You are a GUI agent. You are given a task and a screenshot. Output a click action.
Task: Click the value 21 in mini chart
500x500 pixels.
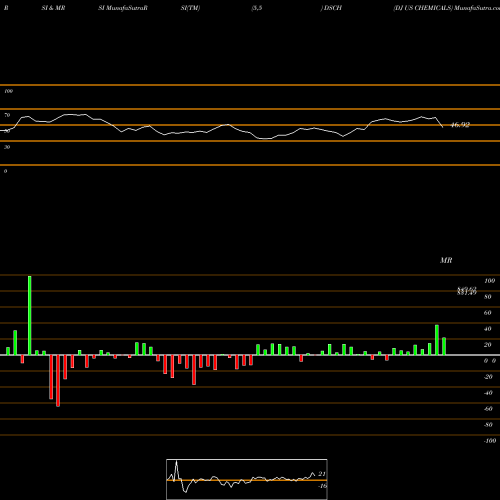[x=322, y=474]
